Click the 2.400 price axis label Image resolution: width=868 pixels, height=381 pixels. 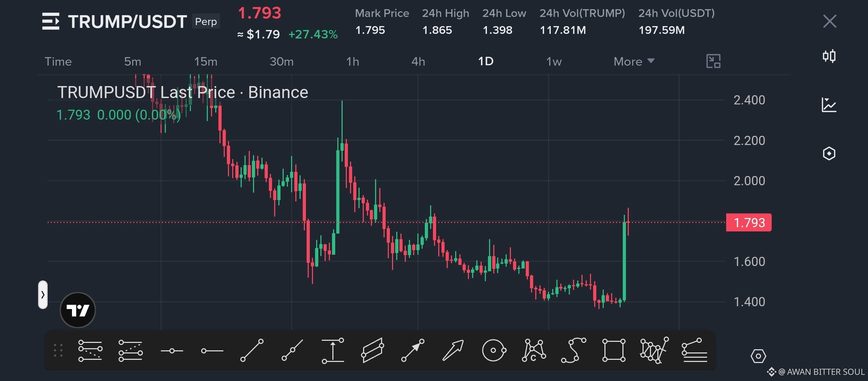[749, 100]
